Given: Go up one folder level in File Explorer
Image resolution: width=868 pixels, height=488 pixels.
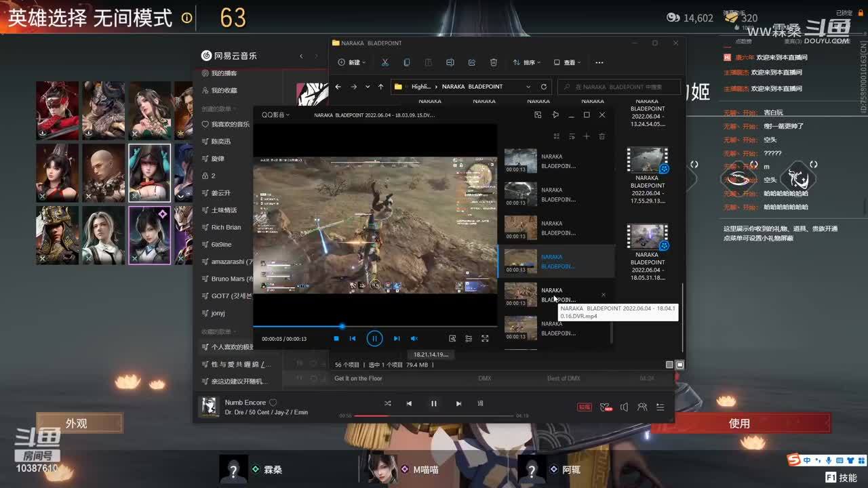Looking at the screenshot, I should 380,87.
